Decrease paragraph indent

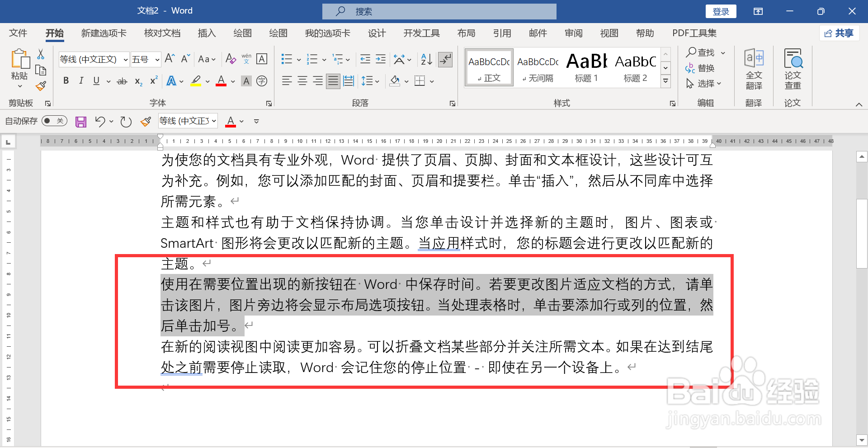tap(365, 59)
